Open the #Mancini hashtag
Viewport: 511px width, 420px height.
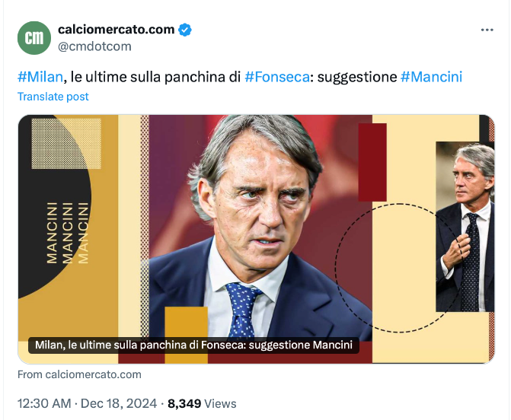(431, 77)
